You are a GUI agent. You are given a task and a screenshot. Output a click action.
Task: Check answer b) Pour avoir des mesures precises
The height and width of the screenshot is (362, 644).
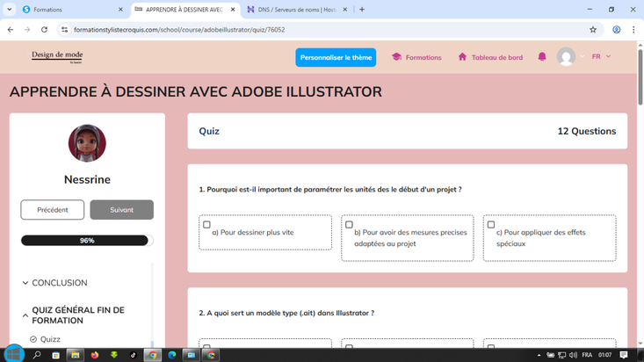[x=349, y=224]
